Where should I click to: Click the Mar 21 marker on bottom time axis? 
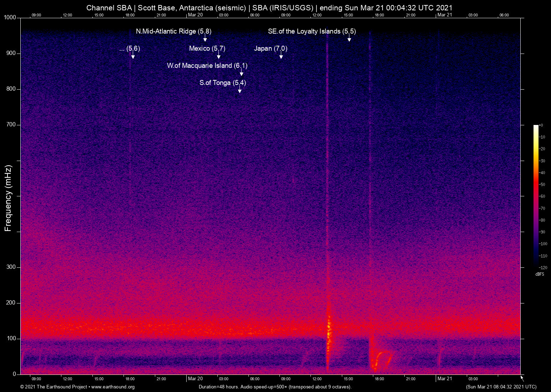coord(445,379)
